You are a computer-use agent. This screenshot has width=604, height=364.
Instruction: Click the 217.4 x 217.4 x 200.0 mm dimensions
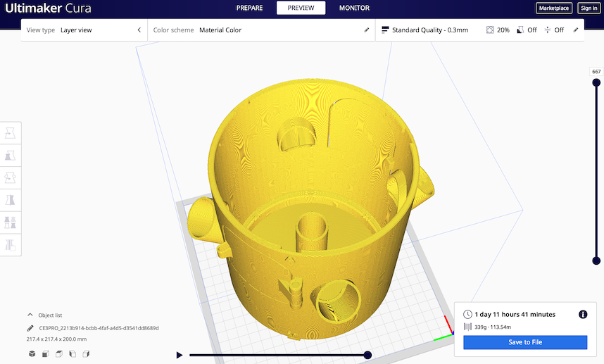pyautogui.click(x=56, y=339)
